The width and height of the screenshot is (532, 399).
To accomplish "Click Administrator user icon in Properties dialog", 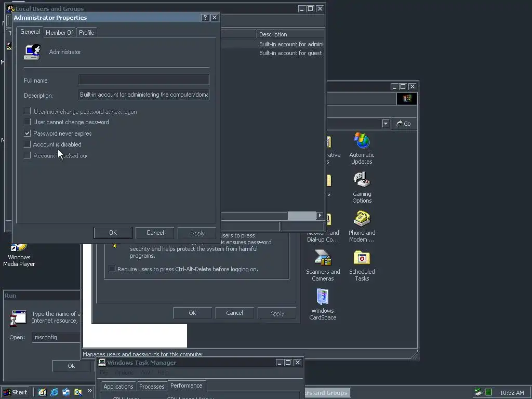I will coord(32,52).
